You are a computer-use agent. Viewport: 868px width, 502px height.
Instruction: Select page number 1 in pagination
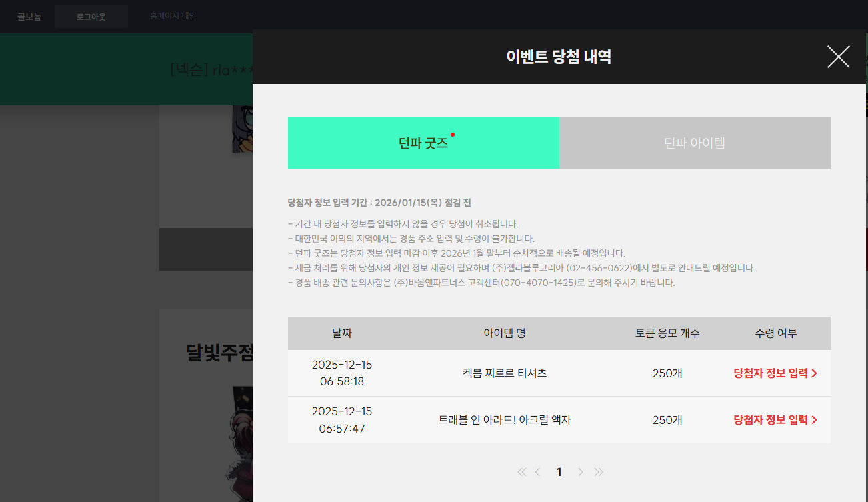(559, 472)
